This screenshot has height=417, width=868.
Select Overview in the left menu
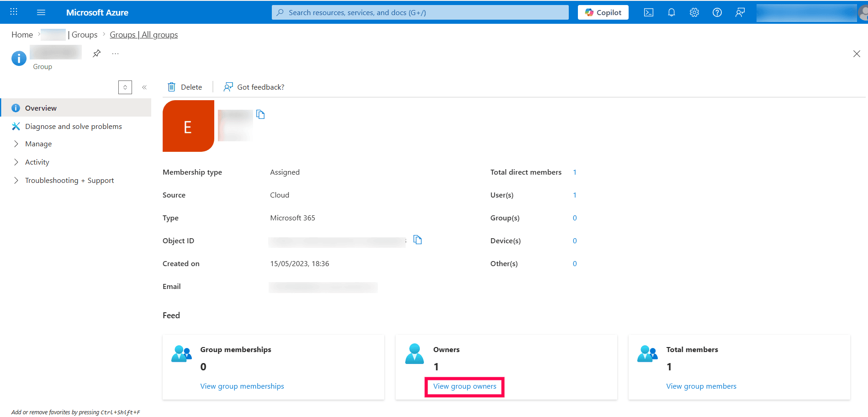point(76,108)
